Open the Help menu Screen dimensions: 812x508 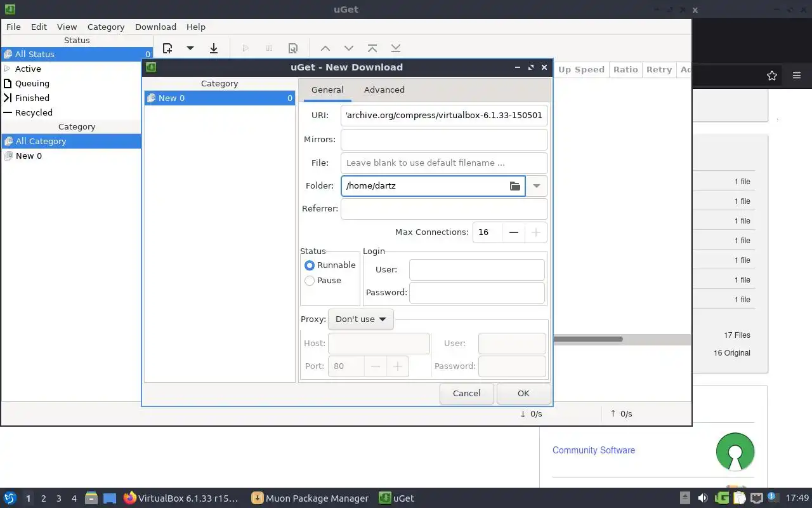tap(196, 27)
